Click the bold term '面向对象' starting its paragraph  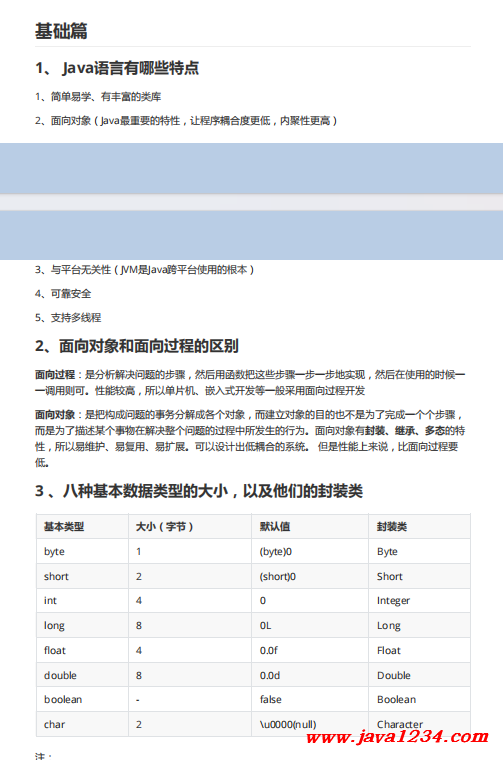55,415
